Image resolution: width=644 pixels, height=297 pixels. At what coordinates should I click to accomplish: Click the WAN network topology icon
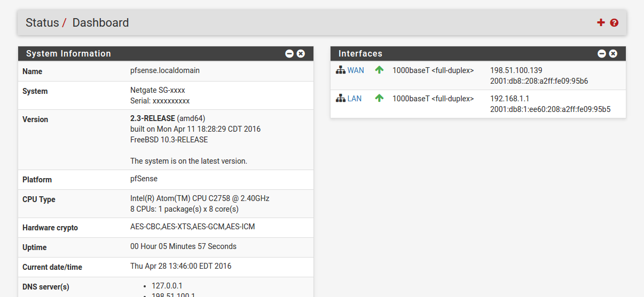coord(341,70)
